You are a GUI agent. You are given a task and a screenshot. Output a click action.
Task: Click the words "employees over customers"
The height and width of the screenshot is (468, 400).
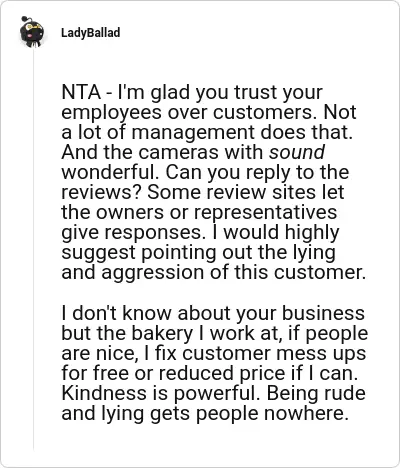187,112
